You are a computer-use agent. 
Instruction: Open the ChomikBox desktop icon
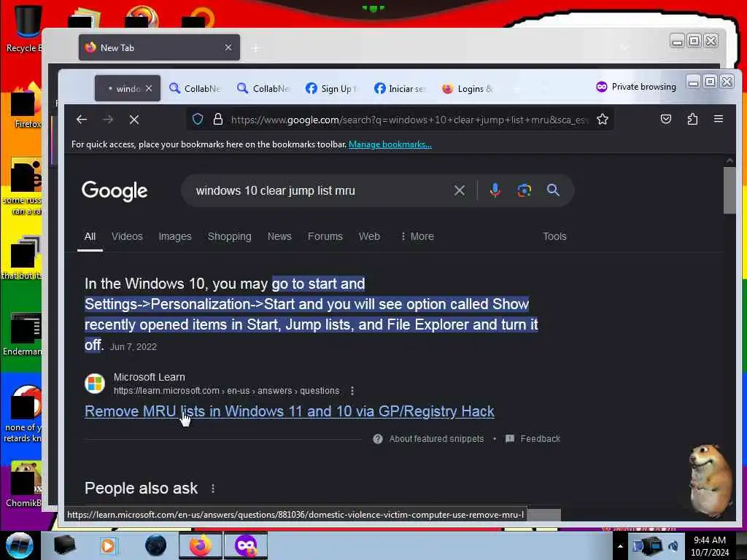tap(24, 484)
